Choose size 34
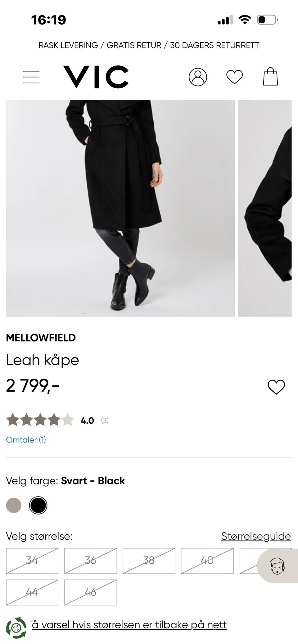Screen dimensions: 298x644 32,561
